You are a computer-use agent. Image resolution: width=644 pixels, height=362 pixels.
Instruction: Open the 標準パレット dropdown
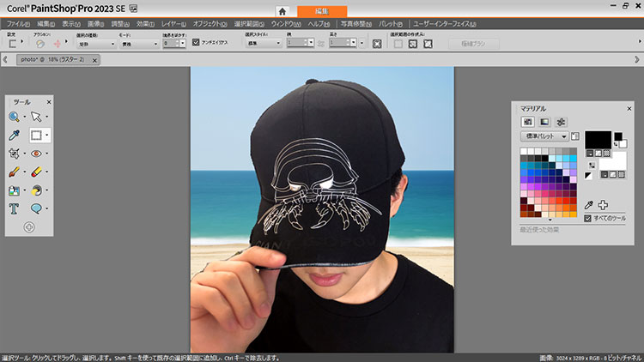(544, 136)
